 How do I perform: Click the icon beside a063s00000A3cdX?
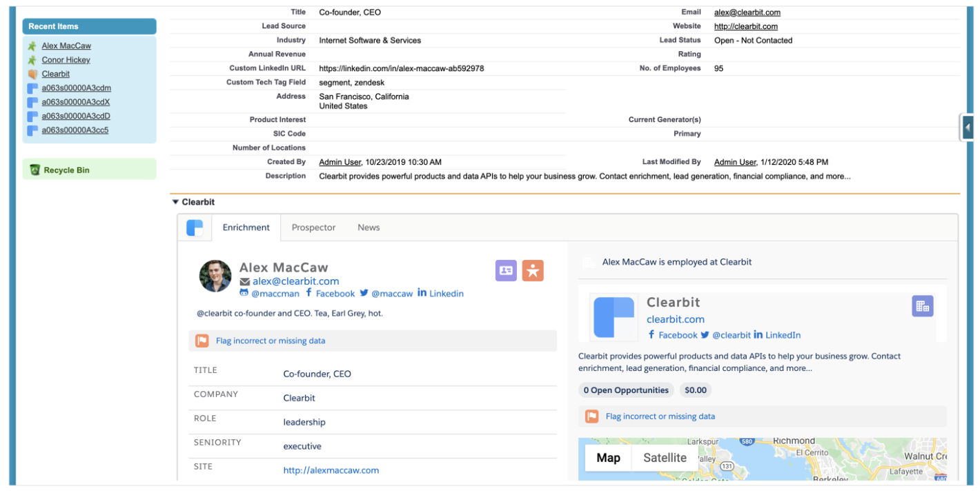coord(32,102)
